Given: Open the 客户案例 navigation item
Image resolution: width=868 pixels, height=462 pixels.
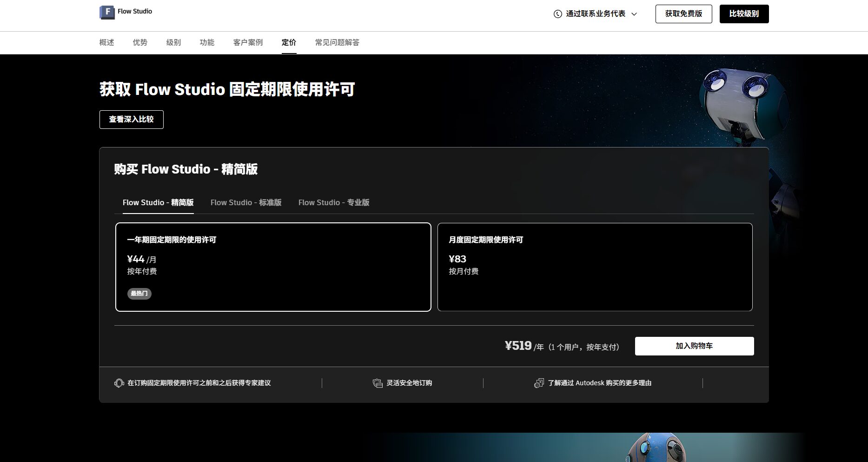Looking at the screenshot, I should 248,42.
